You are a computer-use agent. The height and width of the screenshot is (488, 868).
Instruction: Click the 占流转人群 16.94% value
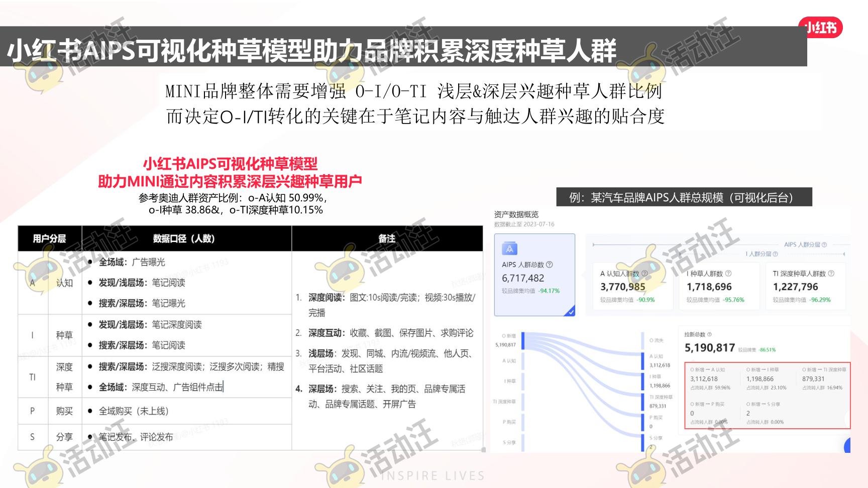pyautogui.click(x=822, y=388)
